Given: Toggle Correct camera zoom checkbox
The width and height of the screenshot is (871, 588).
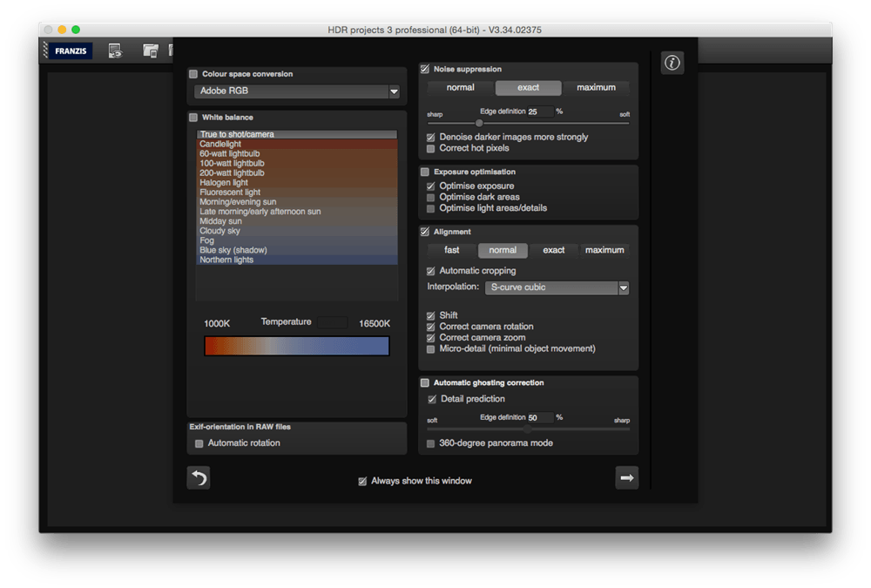Looking at the screenshot, I should (x=430, y=338).
